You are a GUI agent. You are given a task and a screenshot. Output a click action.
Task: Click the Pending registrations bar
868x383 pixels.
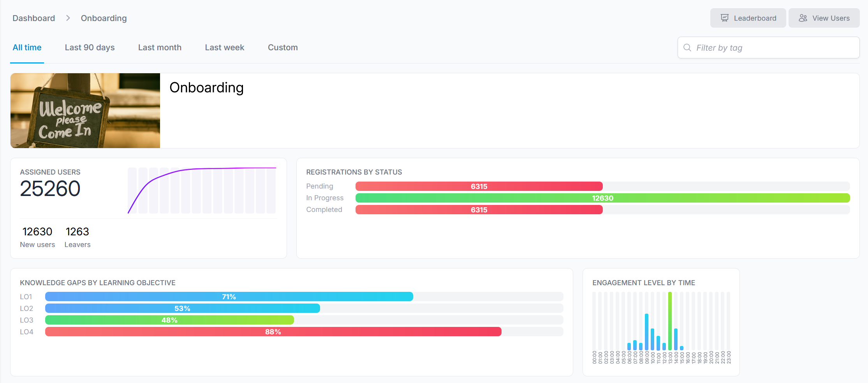pyautogui.click(x=479, y=186)
